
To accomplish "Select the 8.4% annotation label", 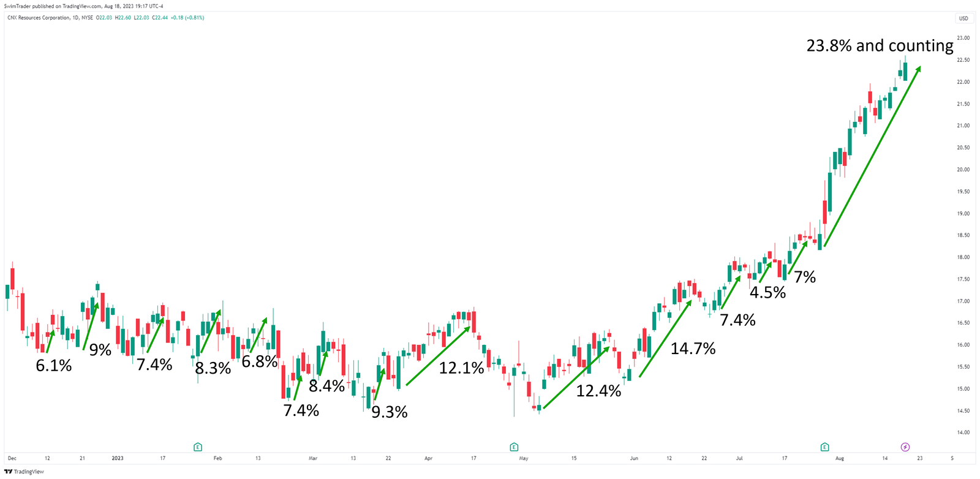I will (326, 386).
